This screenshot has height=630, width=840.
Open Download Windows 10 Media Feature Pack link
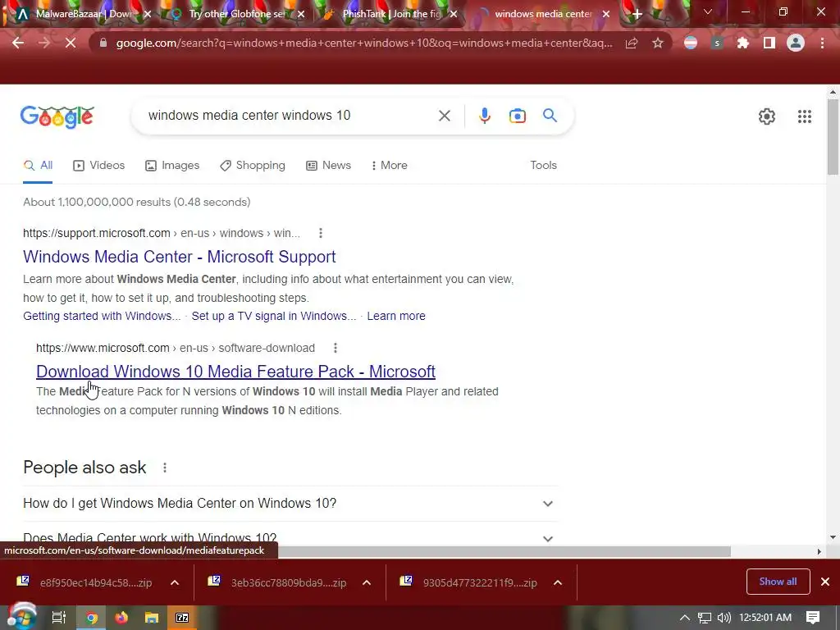[x=235, y=372]
